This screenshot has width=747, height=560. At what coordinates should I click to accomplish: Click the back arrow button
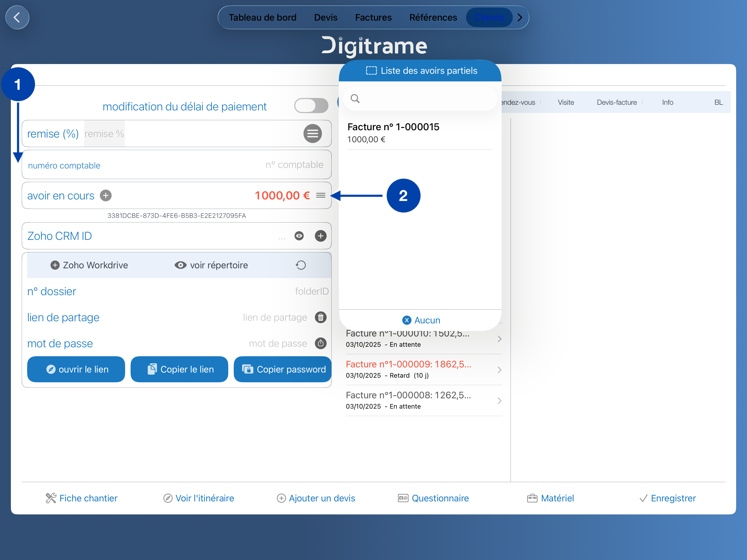[x=17, y=17]
